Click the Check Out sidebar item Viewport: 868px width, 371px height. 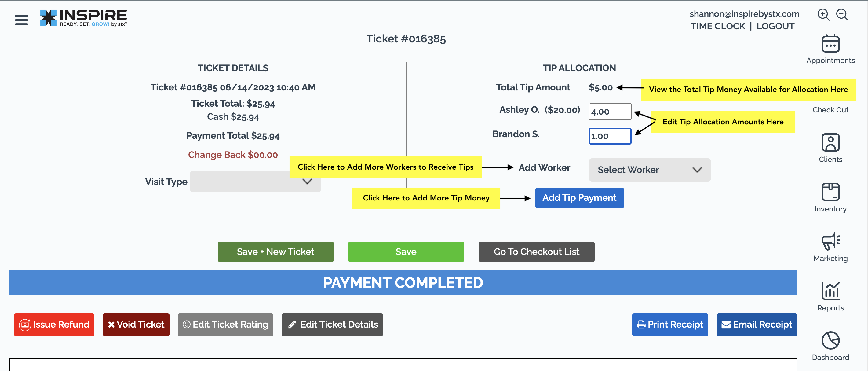click(831, 110)
